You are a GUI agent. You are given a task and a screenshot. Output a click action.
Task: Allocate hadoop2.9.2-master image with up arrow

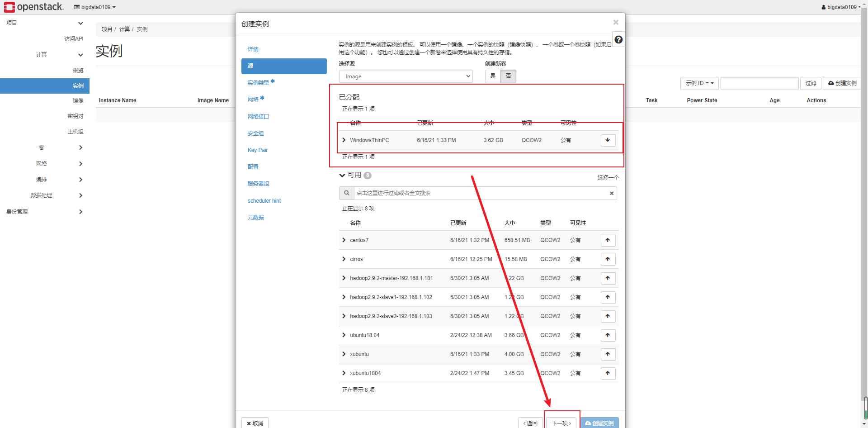(608, 278)
